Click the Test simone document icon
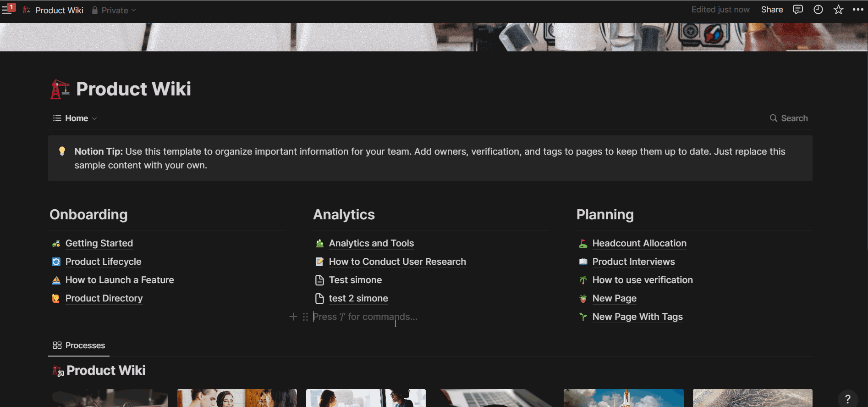The width and height of the screenshot is (868, 407). point(319,280)
